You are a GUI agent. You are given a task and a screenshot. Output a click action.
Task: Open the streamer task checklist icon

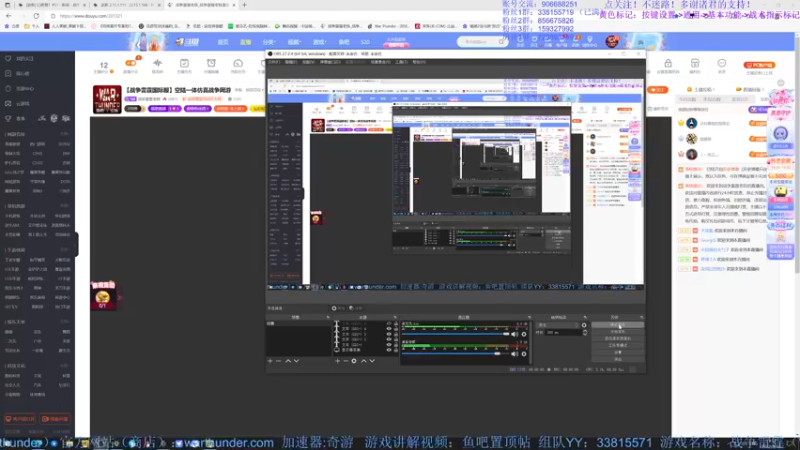(x=184, y=65)
